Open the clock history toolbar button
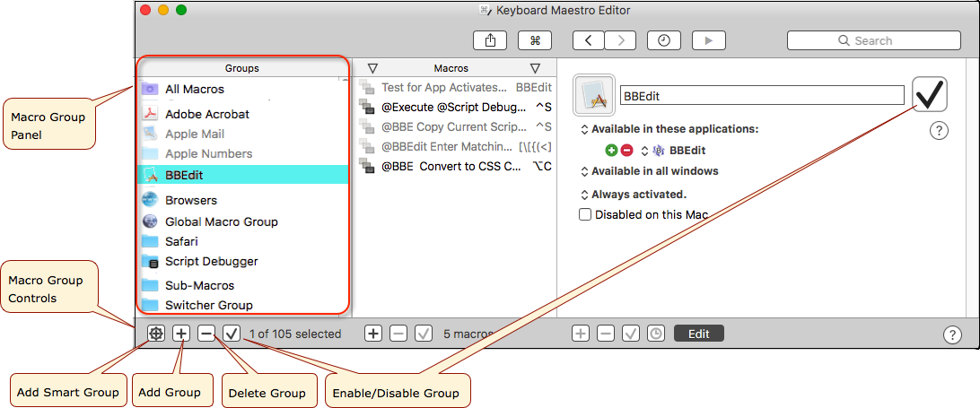980x408 pixels. (x=664, y=40)
